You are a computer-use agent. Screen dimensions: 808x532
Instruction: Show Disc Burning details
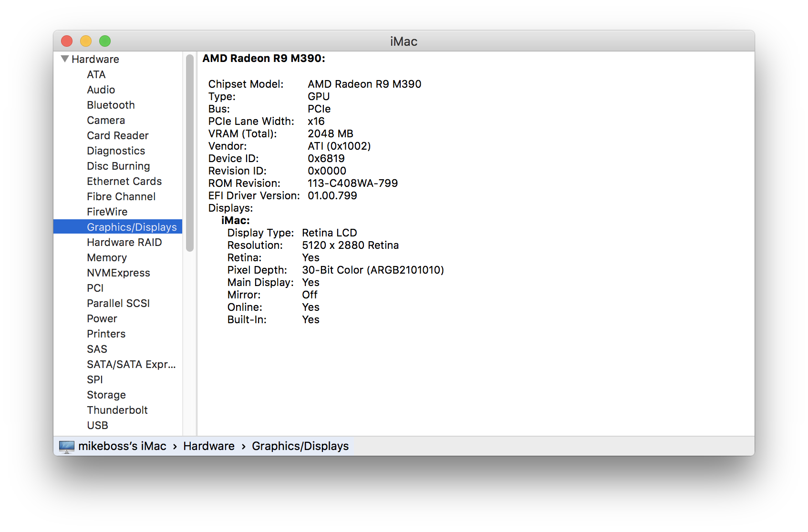118,166
